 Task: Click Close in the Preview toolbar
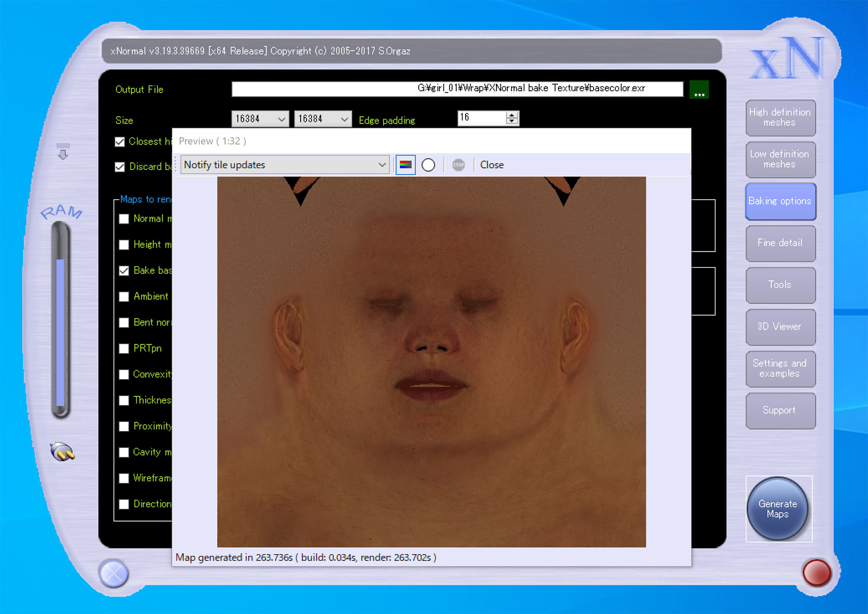[492, 165]
